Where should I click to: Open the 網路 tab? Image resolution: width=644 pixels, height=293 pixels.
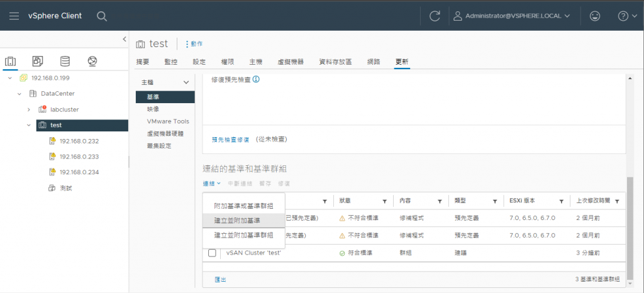pyautogui.click(x=374, y=62)
